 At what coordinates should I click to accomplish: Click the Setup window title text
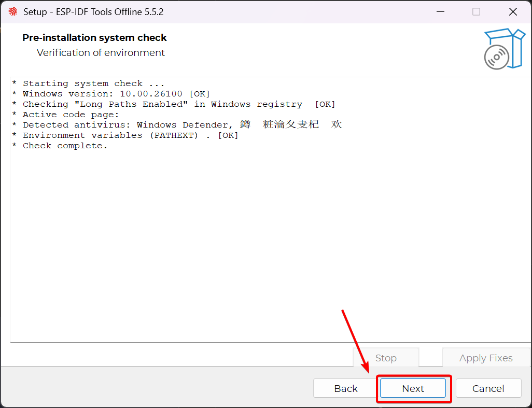93,11
